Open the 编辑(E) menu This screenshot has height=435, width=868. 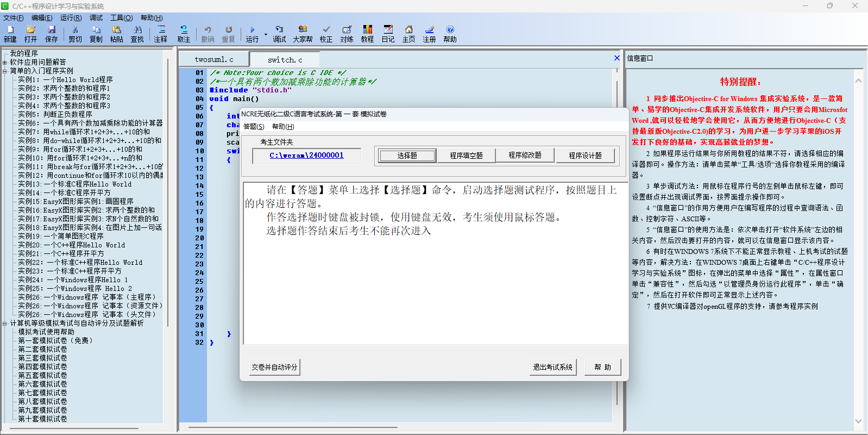point(42,18)
